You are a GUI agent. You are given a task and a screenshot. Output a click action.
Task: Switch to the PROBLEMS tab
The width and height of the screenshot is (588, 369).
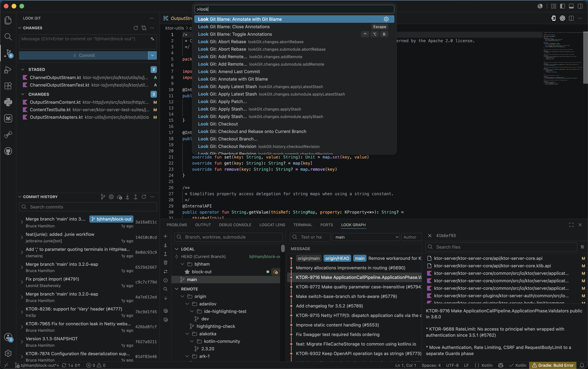[x=177, y=225]
